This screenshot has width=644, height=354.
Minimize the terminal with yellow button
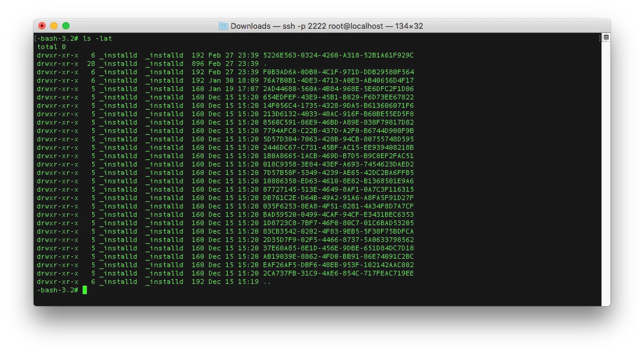[x=54, y=26]
